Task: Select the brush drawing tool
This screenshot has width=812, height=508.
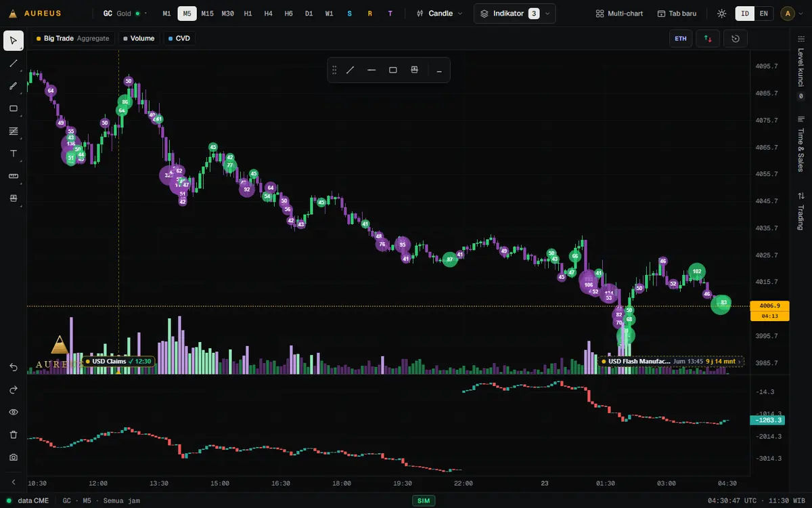Action: tap(14, 86)
